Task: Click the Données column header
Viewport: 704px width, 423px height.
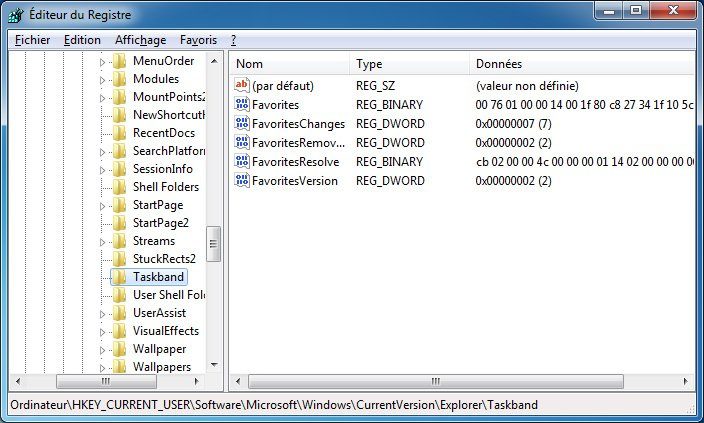Action: pos(582,64)
